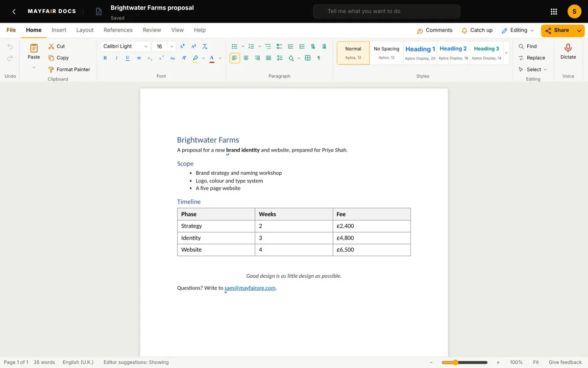588x368 pixels.
Task: Centre-align the paragraph
Action: click(x=246, y=58)
